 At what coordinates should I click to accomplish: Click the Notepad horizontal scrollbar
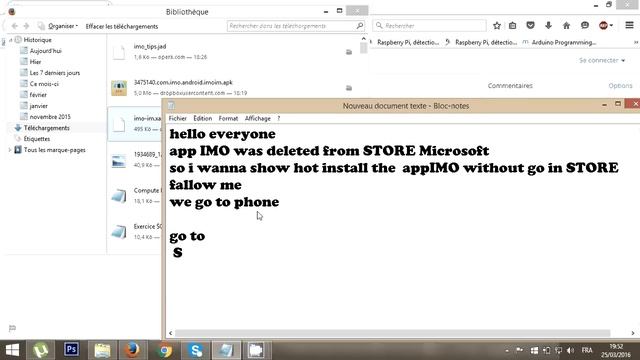[392, 333]
